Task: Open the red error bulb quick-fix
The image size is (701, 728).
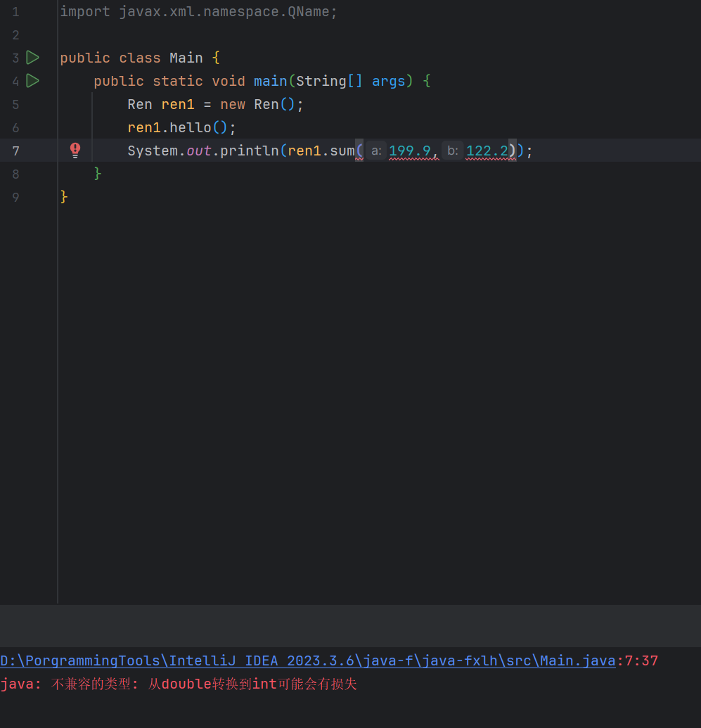Action: [75, 150]
